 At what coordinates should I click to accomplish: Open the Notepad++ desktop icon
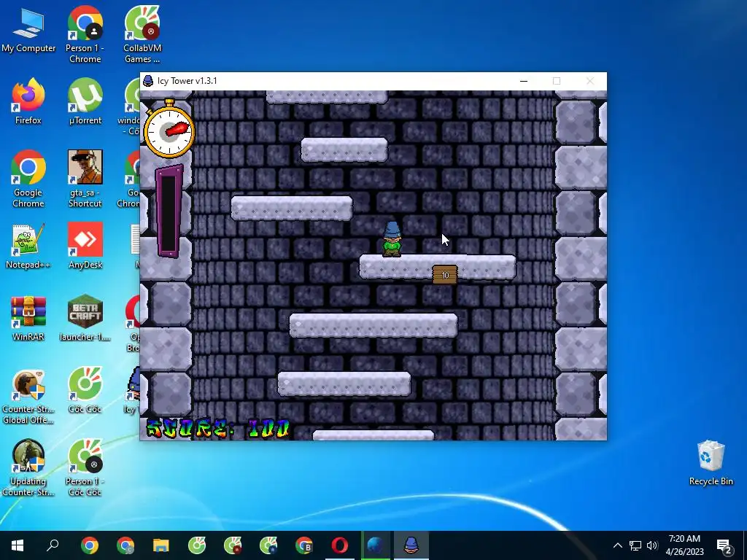click(x=28, y=246)
